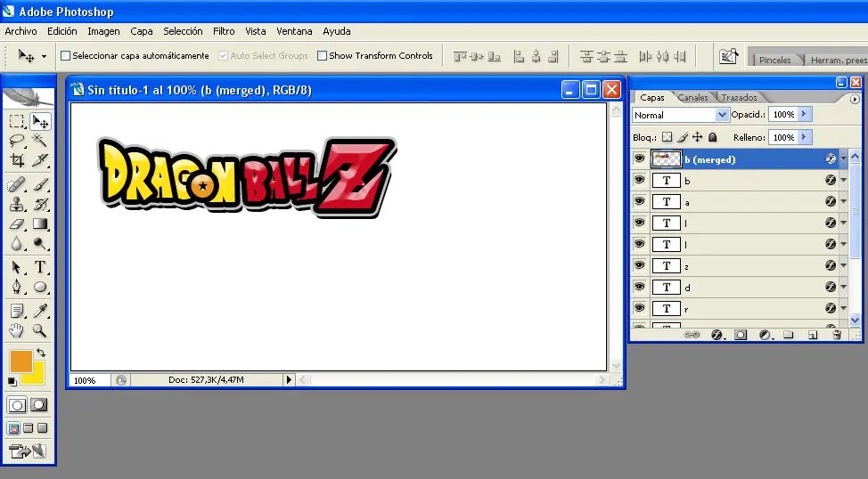The image size is (868, 479).
Task: Open the Layers panel options menu
Action: (854, 99)
